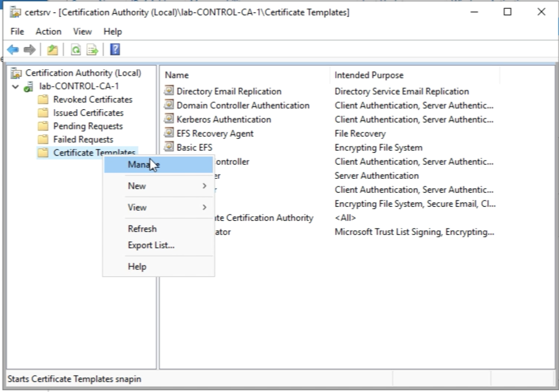Open the Help toolbar icon
Viewport: 559px width, 392px height.
click(115, 50)
